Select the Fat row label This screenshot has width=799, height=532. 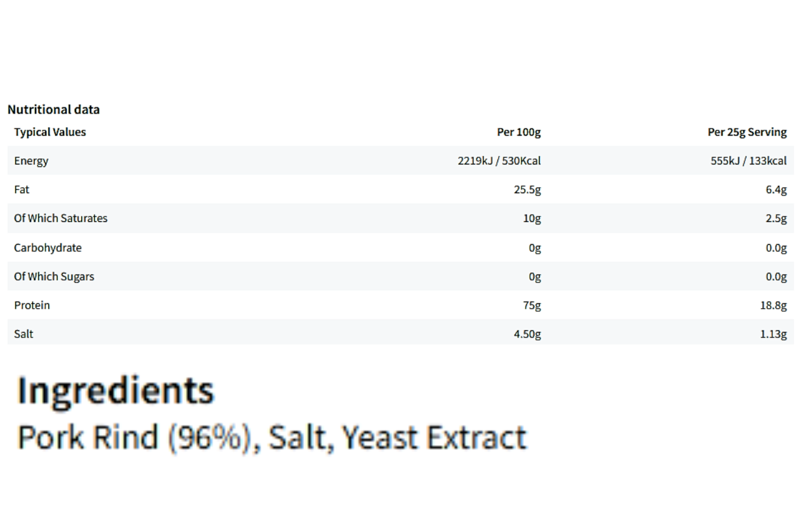point(22,190)
